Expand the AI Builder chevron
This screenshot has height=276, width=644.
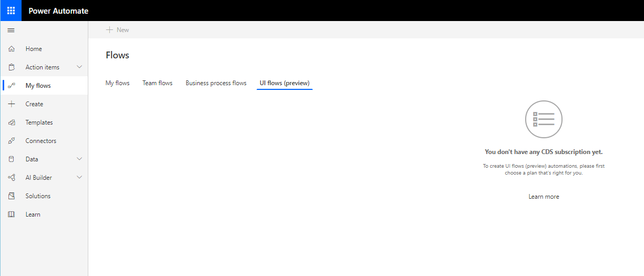(79, 177)
